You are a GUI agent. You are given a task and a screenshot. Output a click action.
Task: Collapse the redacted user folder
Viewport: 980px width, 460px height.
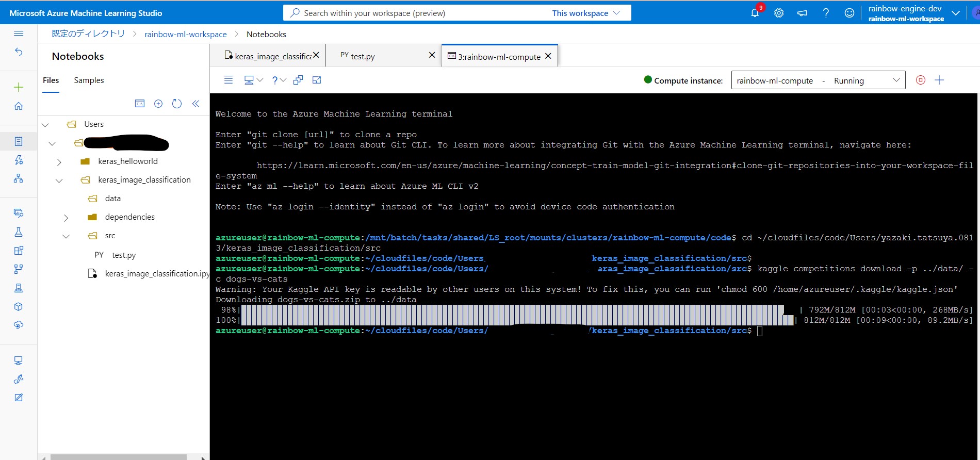pyautogui.click(x=52, y=143)
